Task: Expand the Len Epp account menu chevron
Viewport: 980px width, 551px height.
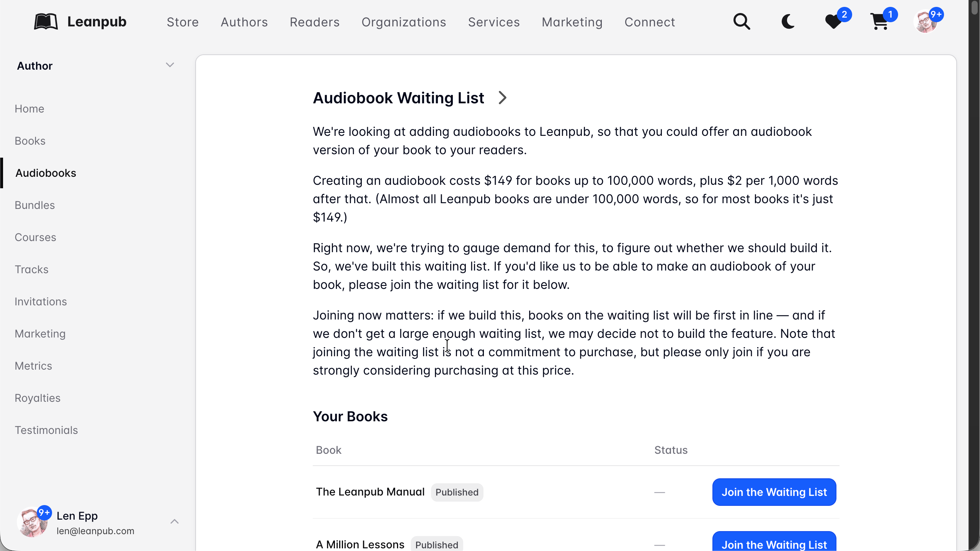Action: 175,522
